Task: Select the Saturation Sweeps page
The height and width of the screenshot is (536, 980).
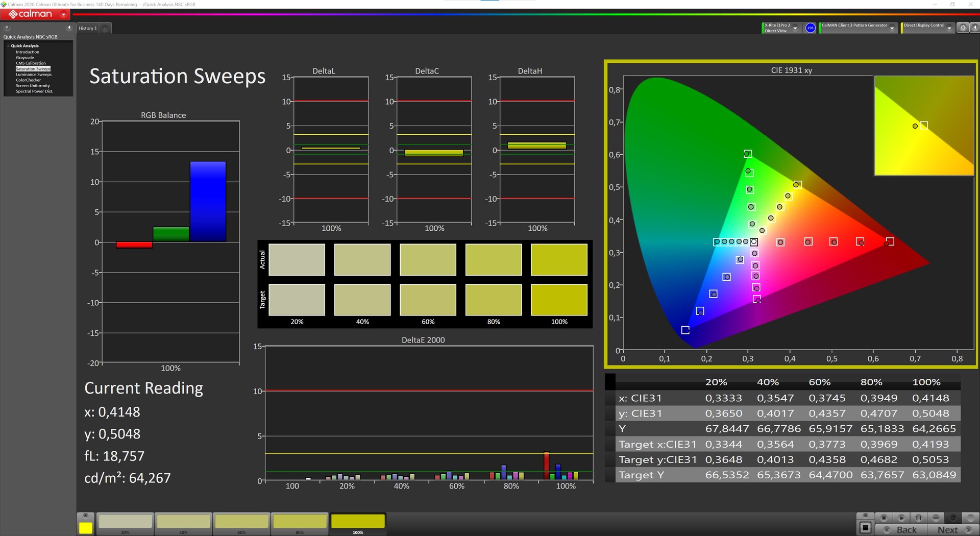Action: tap(33, 69)
